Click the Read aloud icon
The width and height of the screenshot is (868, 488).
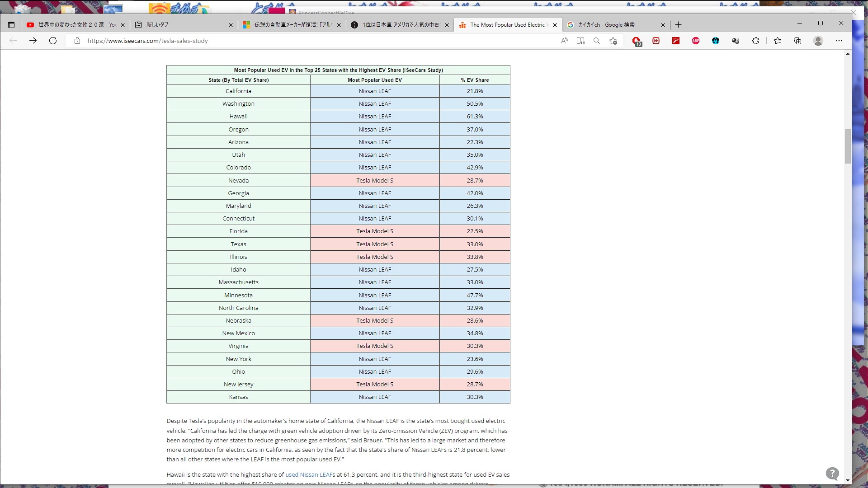coord(564,41)
